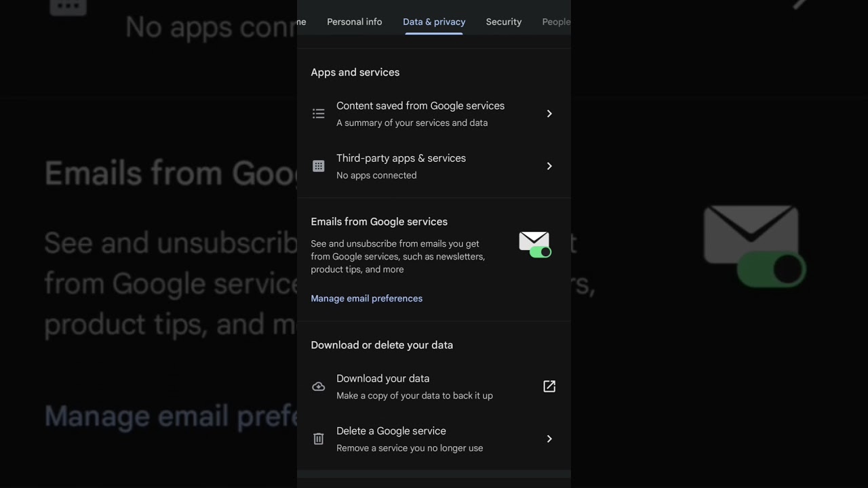The image size is (868, 488).
Task: Click the grid icon beside Third-party apps
Action: [318, 166]
